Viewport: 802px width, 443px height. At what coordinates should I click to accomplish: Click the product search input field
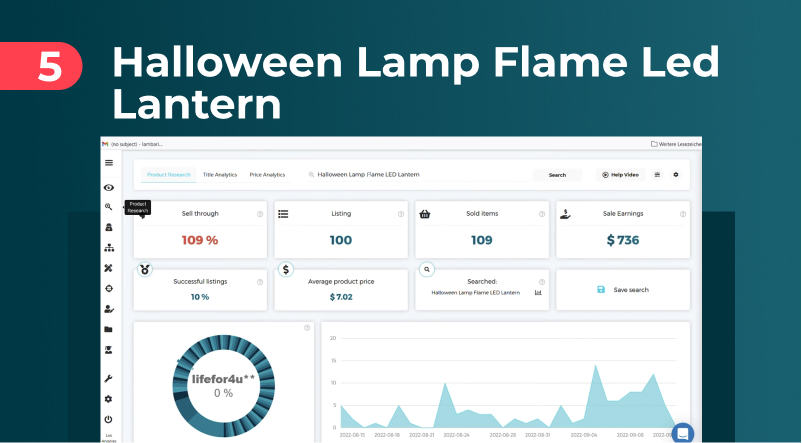pyautogui.click(x=419, y=174)
